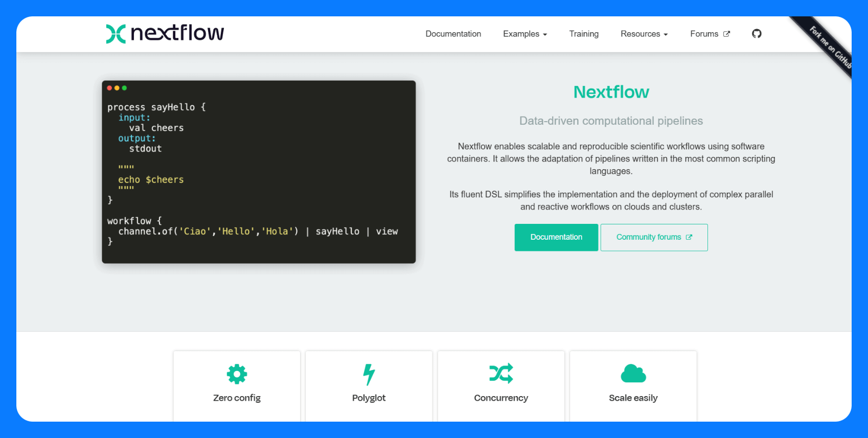Image resolution: width=868 pixels, height=438 pixels.
Task: Click the 'output:' keyword in code
Action: [x=137, y=139]
